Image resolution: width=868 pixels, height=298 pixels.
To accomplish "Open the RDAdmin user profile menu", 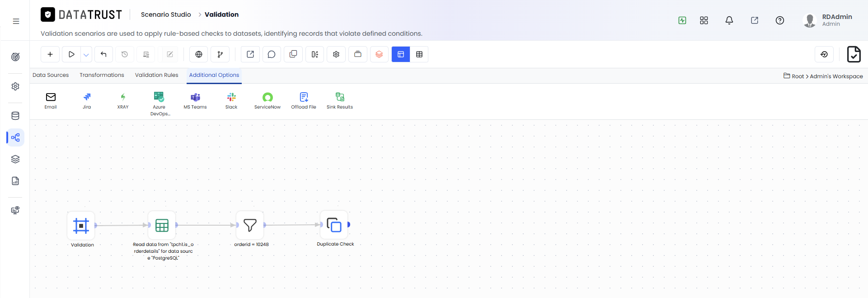I will click(x=828, y=20).
